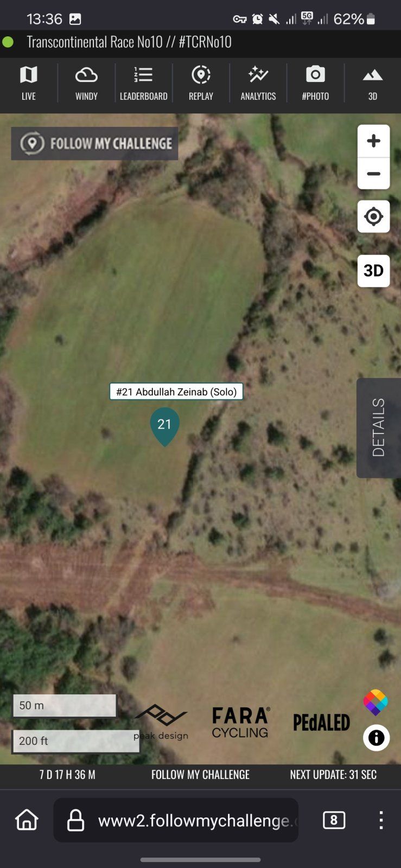Open the LIVE map view

coord(29,83)
